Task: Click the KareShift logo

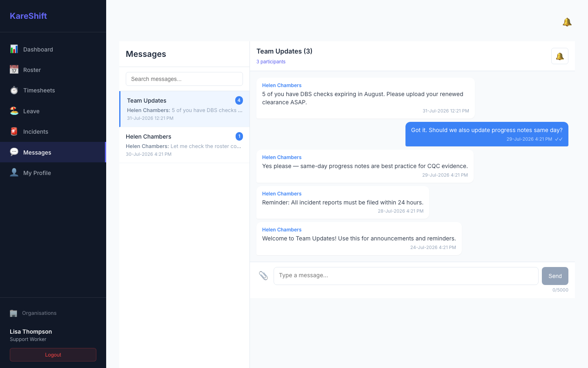Action: 28,16
